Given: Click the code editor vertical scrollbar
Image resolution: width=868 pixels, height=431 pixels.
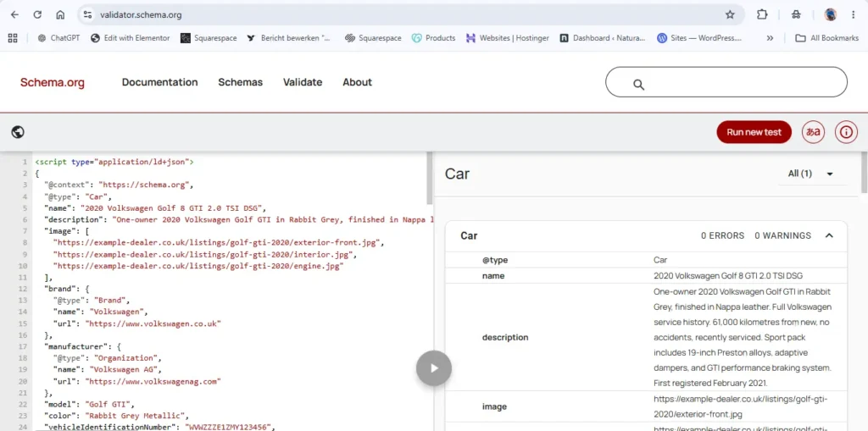Looking at the screenshot, I should [430, 178].
